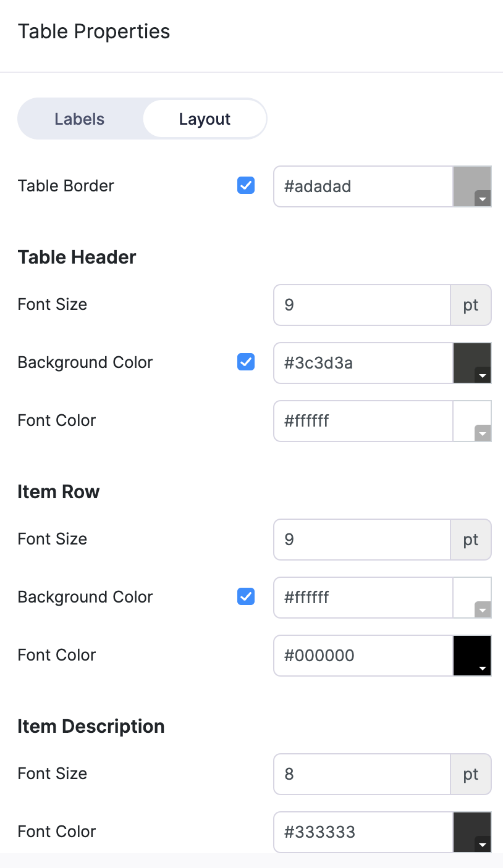
Task: Open Table Border color picker swatch
Action: tap(472, 186)
